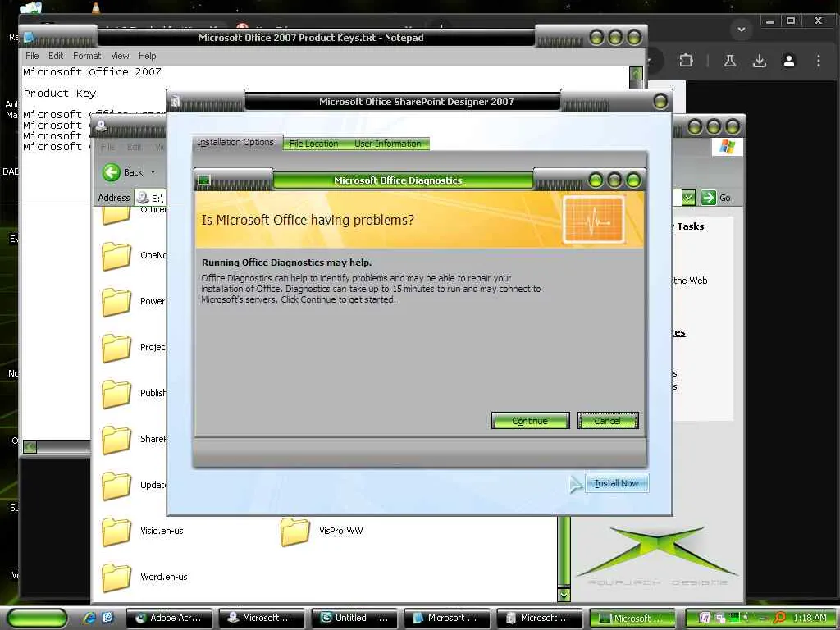840x630 pixels.
Task: Cancel the Office Diagnostics dialog
Action: (608, 421)
